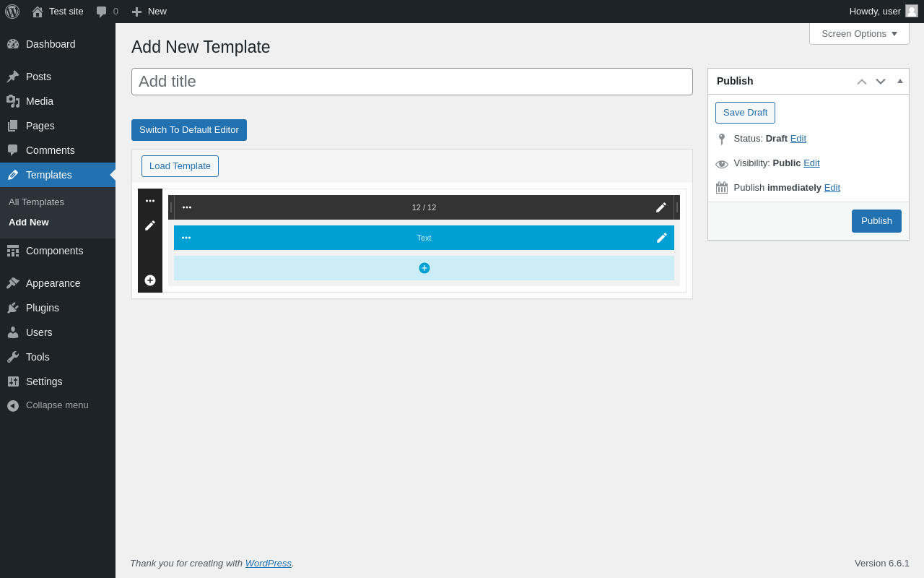Click row edit pencil in black sidebar
The image size is (924, 578).
[150, 225]
